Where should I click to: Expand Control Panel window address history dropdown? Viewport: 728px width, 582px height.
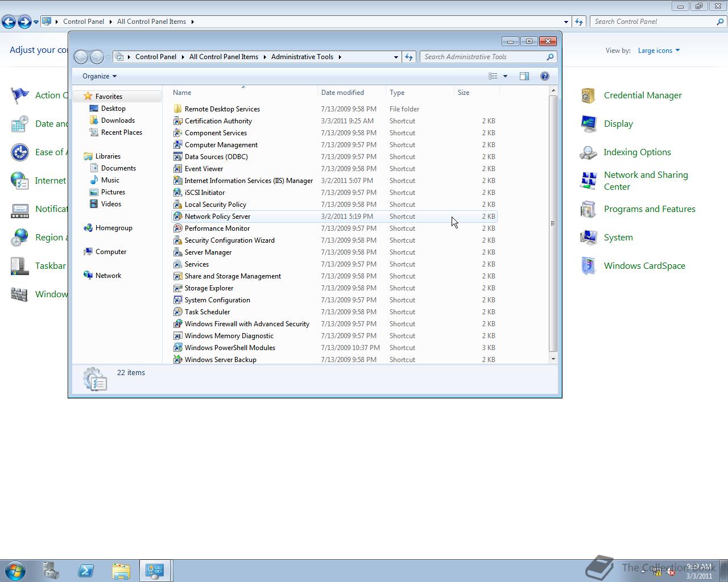point(566,22)
